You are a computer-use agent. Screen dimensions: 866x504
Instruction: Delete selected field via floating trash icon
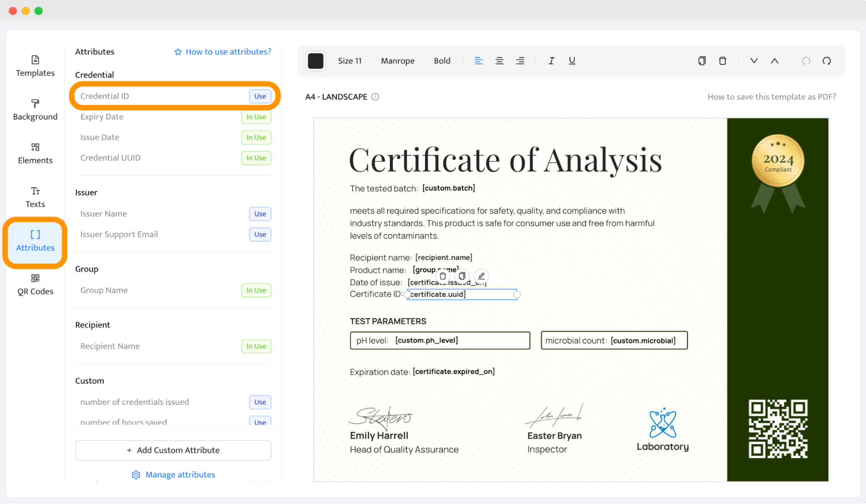(x=443, y=276)
